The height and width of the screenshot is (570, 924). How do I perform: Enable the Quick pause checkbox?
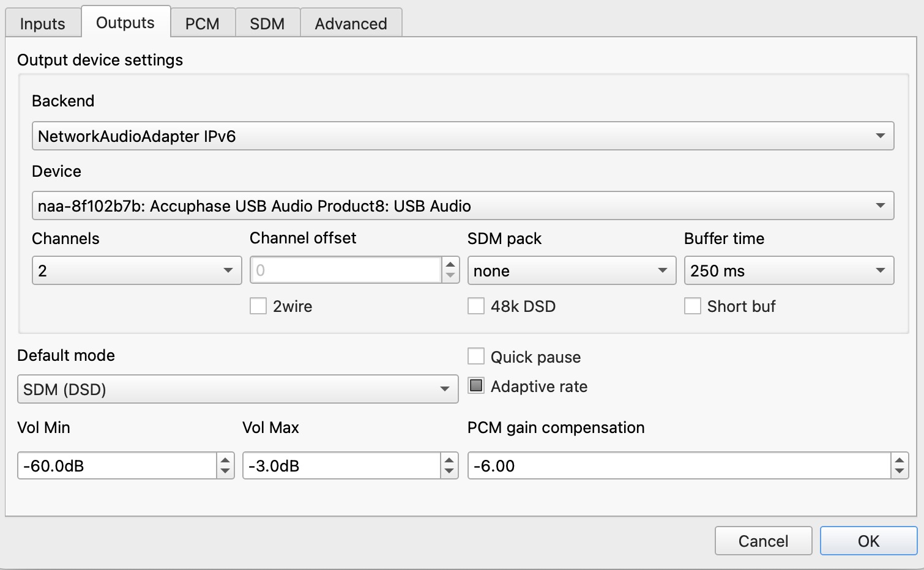476,356
